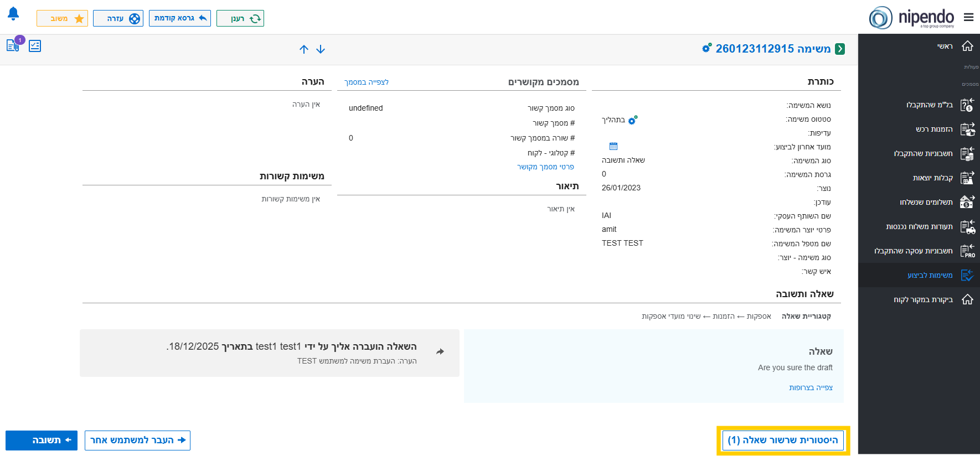Click the payments sent sidebar icon

point(967,202)
